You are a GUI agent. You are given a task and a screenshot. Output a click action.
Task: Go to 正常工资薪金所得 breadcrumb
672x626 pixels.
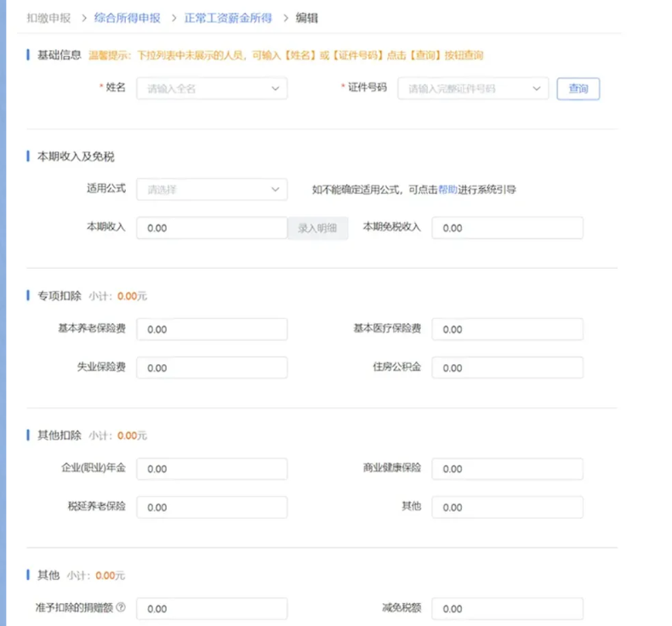(x=228, y=18)
